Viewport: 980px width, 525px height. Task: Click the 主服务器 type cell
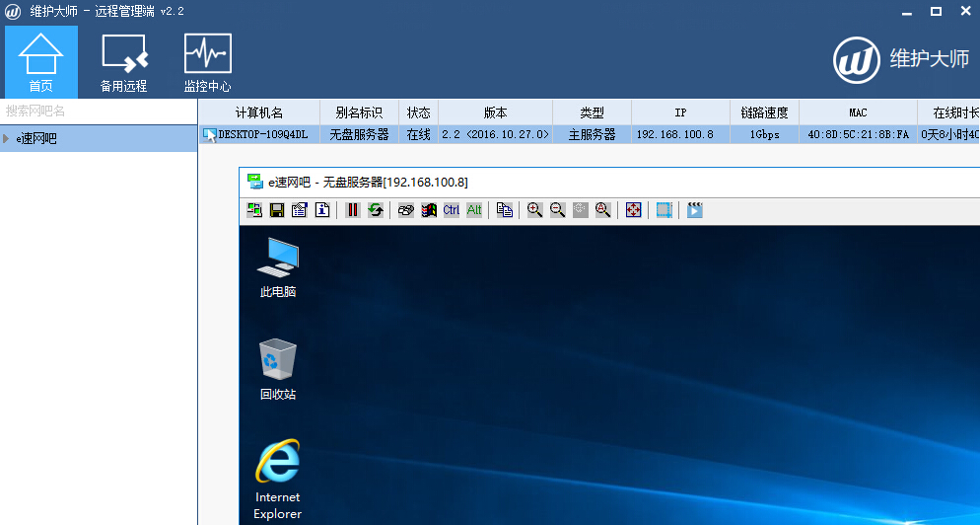pos(592,134)
